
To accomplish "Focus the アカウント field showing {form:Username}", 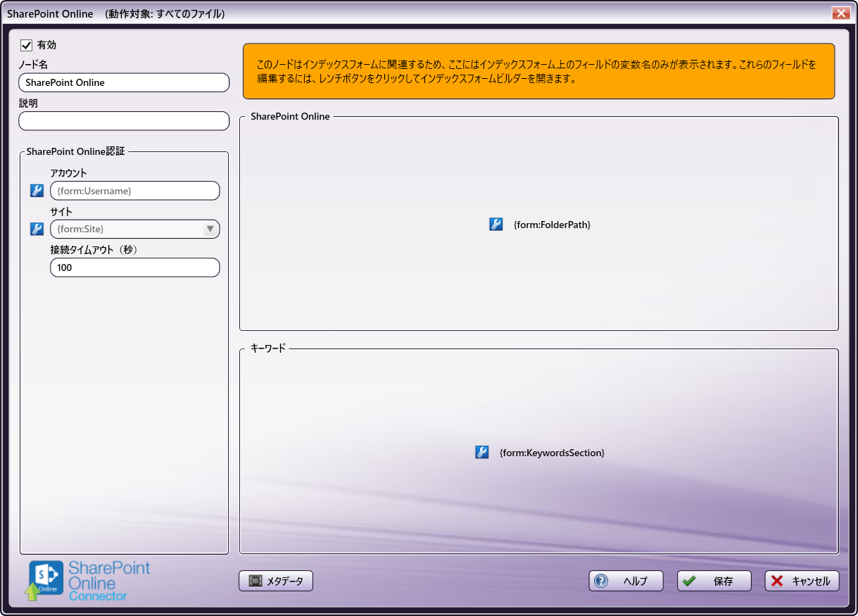I will (135, 191).
